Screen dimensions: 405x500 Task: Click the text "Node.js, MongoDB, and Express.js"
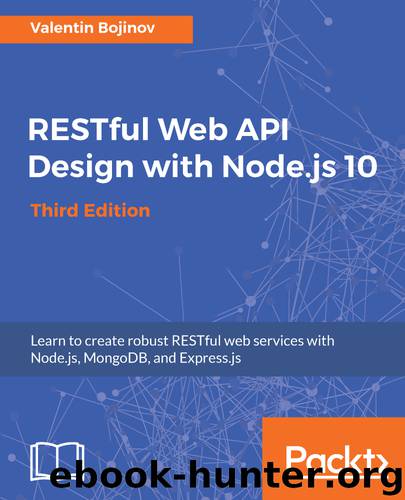[136, 358]
